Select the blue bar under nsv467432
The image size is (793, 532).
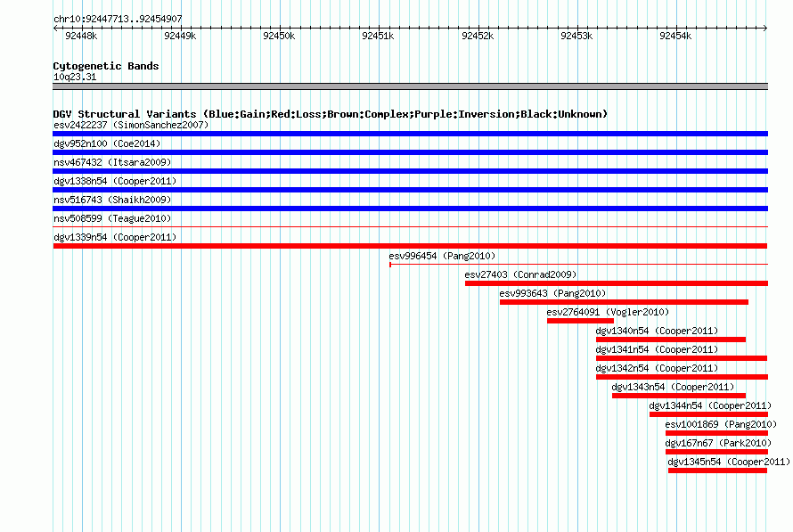tap(410, 171)
